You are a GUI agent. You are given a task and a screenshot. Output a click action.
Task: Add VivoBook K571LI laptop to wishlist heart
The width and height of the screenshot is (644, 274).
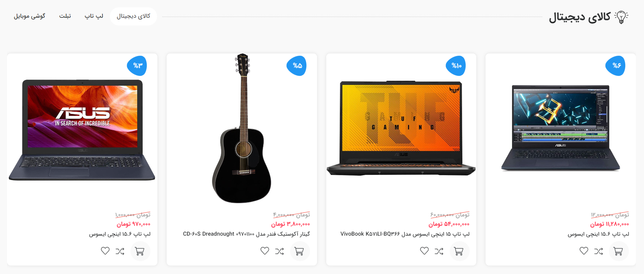coord(424,251)
